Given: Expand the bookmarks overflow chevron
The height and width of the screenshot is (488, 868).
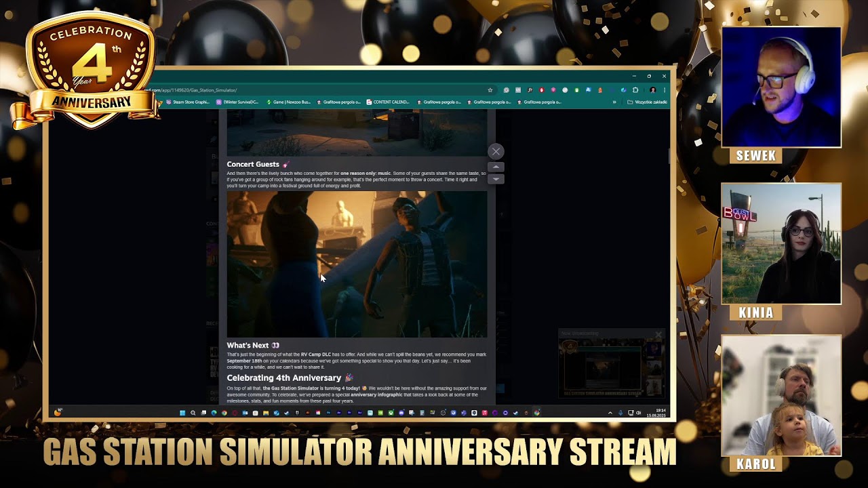Looking at the screenshot, I should (x=614, y=102).
